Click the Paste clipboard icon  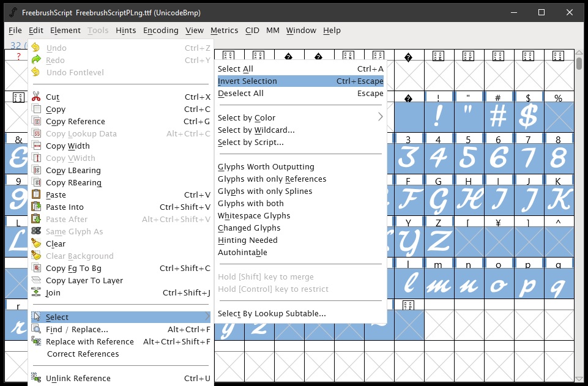click(x=36, y=195)
